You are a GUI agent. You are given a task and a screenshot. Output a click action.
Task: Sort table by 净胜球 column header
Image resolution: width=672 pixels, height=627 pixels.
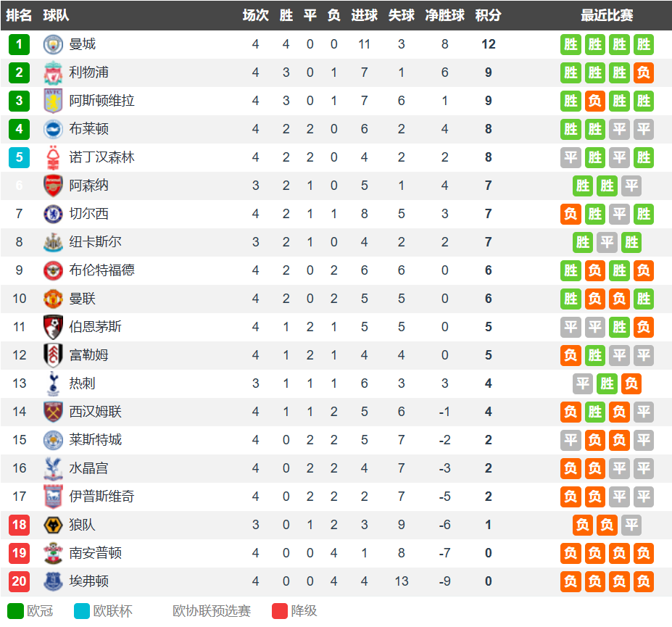coord(445,15)
